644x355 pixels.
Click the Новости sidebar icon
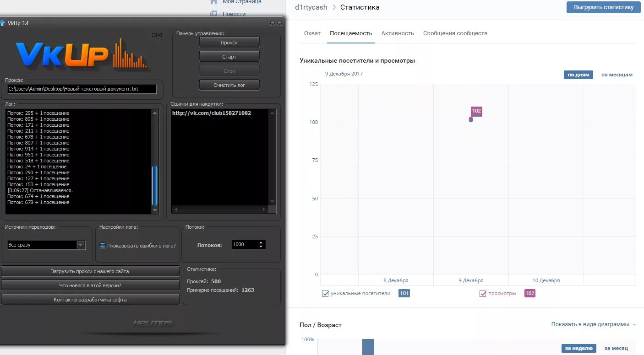[213, 14]
